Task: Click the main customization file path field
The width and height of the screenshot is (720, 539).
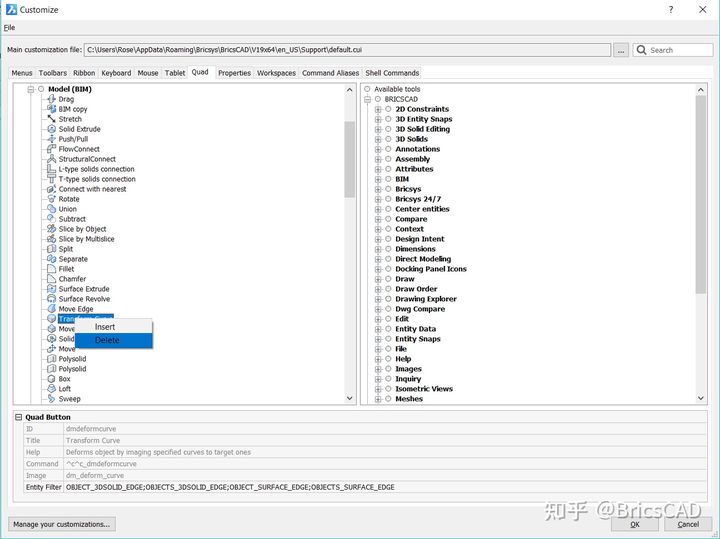Action: (347, 50)
